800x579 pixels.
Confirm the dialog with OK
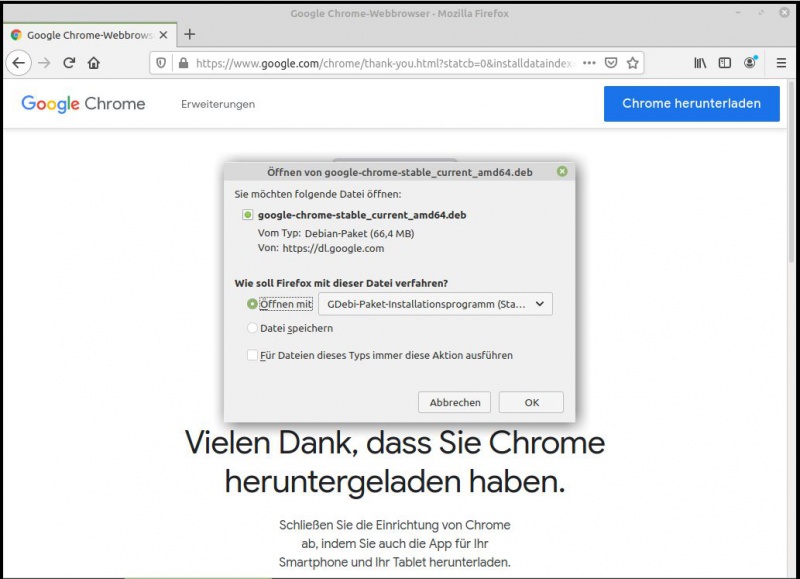(531, 402)
